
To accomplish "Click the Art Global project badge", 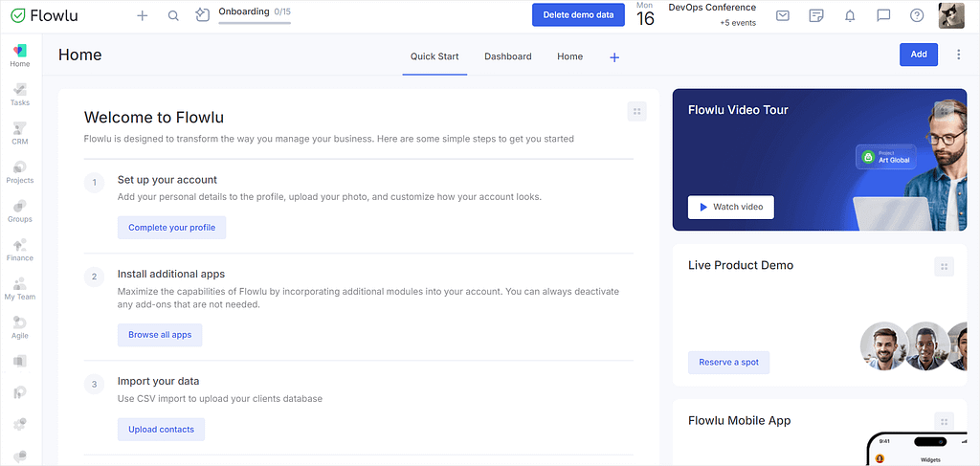I will (885, 157).
